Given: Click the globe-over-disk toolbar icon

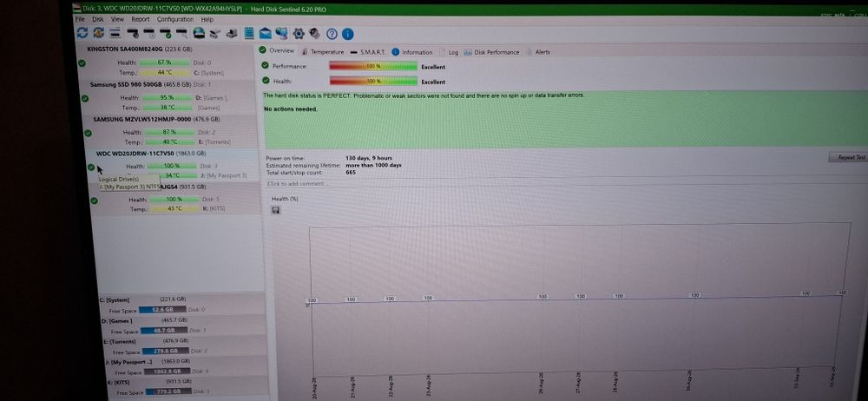Looking at the screenshot, I should [199, 33].
